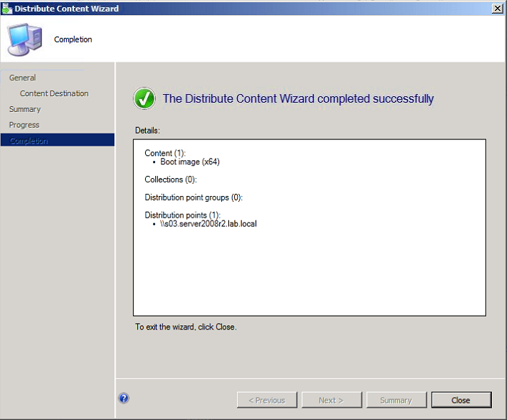Click the wizard completed successfully heading

click(298, 98)
